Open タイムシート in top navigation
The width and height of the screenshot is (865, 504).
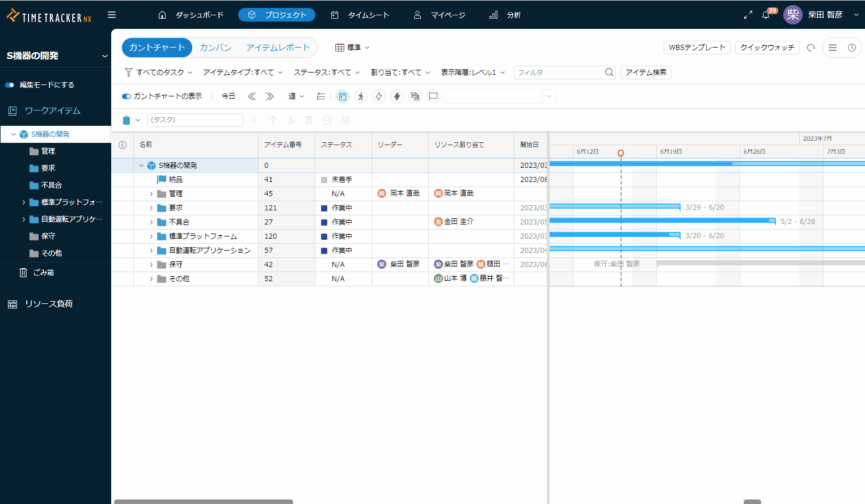coord(360,15)
